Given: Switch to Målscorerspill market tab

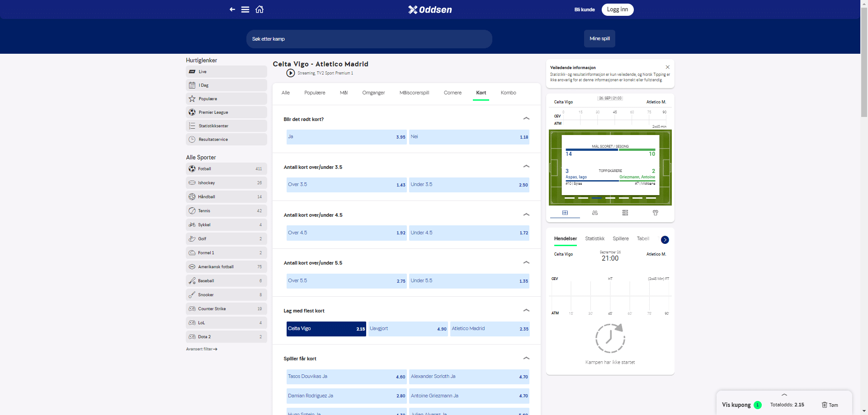Looking at the screenshot, I should point(414,93).
